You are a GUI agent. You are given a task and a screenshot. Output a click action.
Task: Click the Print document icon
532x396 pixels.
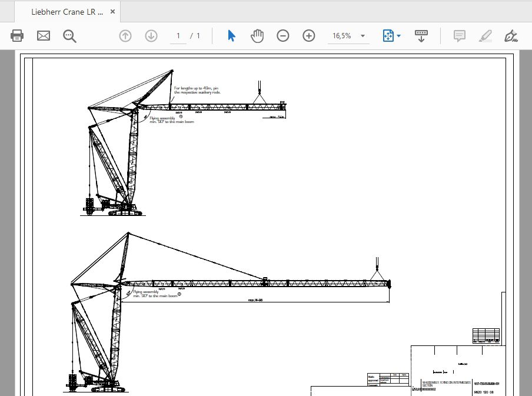coord(16,35)
